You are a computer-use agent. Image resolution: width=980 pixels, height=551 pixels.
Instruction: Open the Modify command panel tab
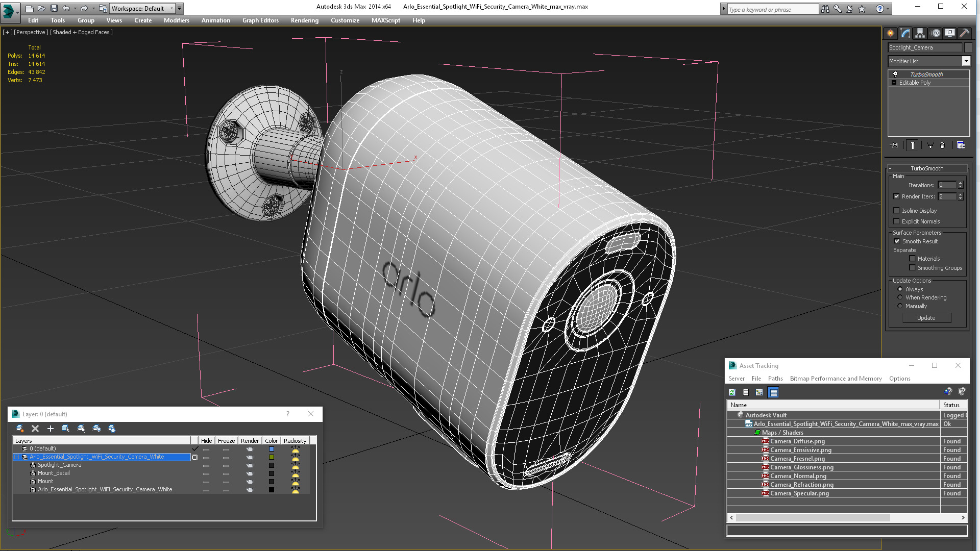click(905, 33)
